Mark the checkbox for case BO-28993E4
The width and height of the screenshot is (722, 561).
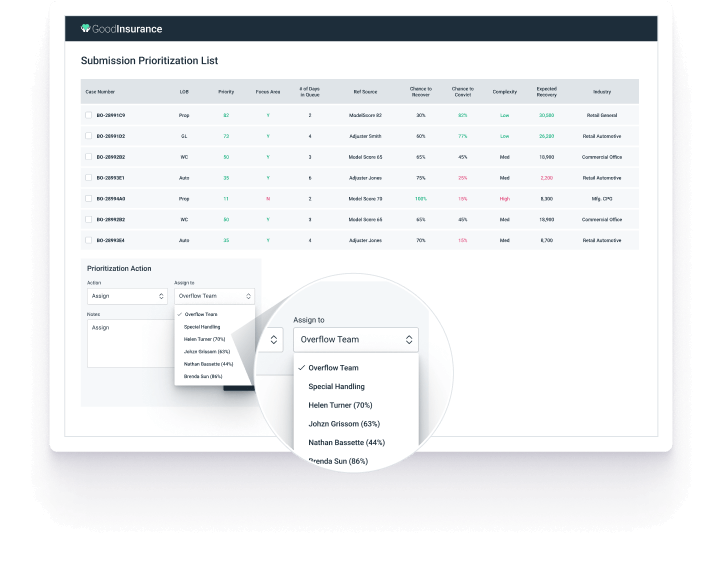coord(88,240)
